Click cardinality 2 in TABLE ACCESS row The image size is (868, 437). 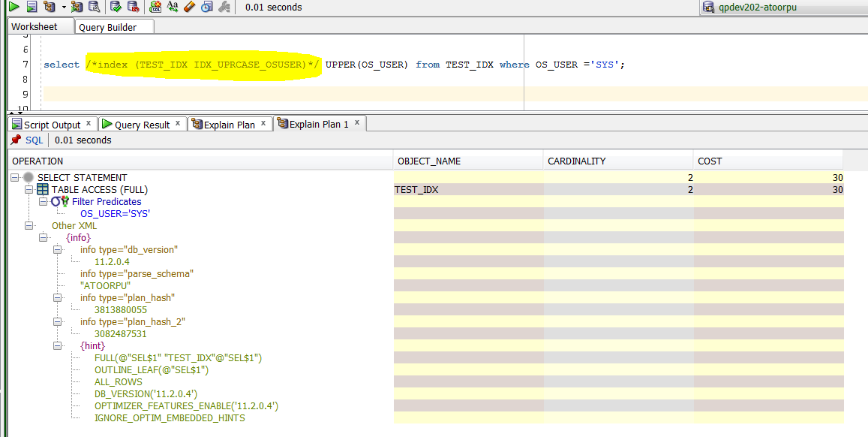tap(690, 190)
